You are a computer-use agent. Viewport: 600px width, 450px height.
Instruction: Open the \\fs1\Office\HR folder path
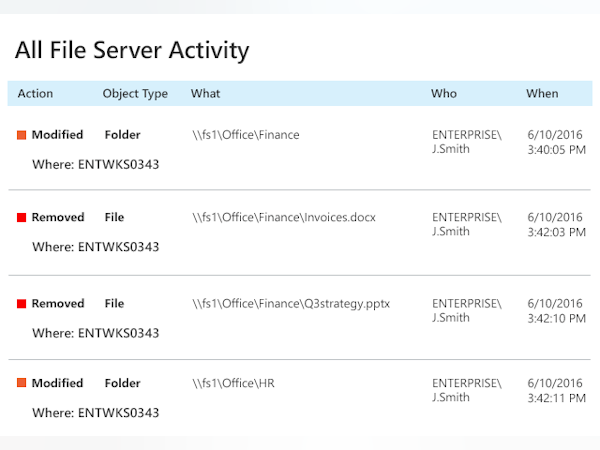233,383
